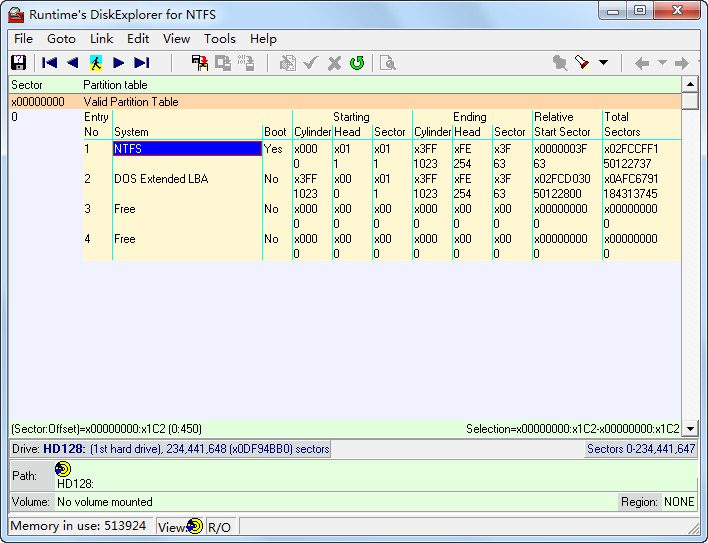708x543 pixels.
Task: Select the NTFS partition entry
Action: click(x=186, y=148)
